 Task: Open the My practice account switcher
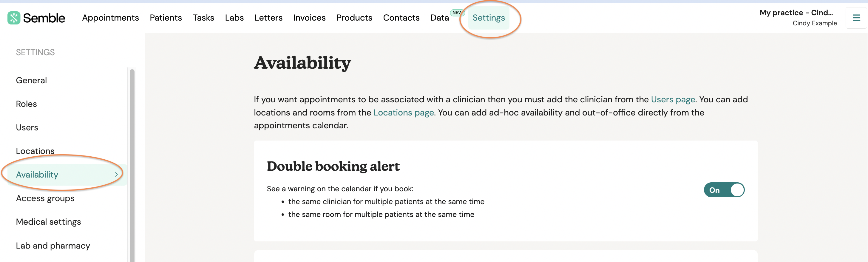(x=798, y=18)
